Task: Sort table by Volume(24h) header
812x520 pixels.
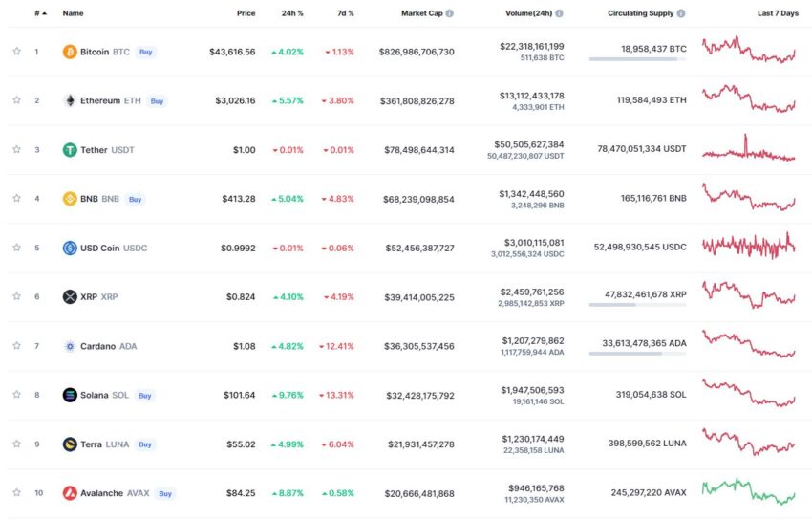Action: [528, 13]
